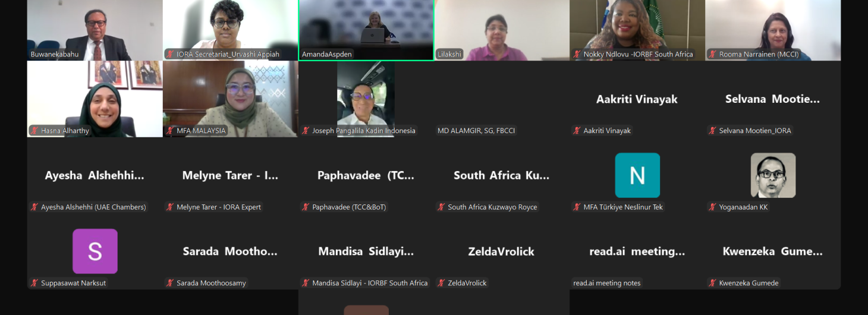Click the Melyne Tarer - IORA Expert tile
Screen dimensions: 868x315
(x=231, y=175)
